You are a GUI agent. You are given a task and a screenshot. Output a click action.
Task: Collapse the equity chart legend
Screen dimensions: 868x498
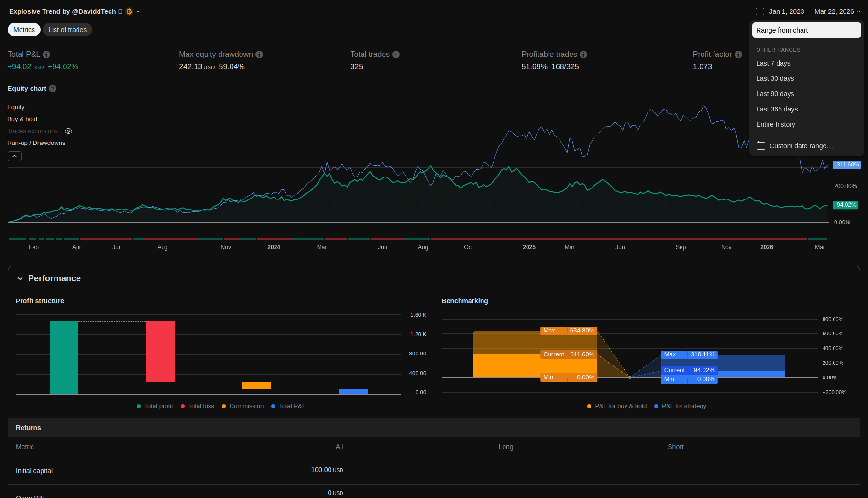14,156
